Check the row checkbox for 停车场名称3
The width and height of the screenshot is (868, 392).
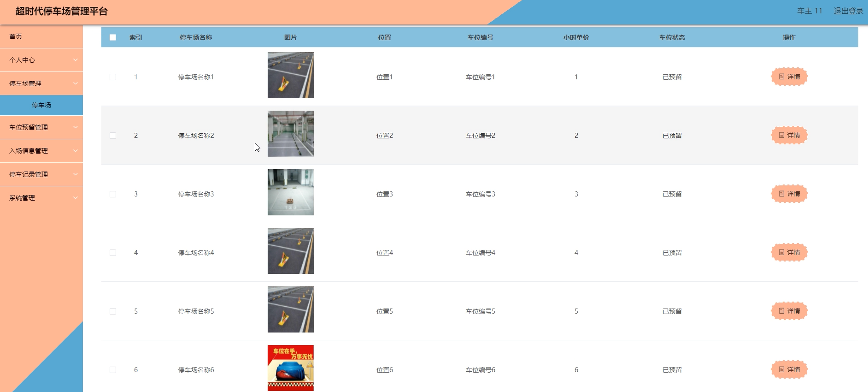point(113,194)
